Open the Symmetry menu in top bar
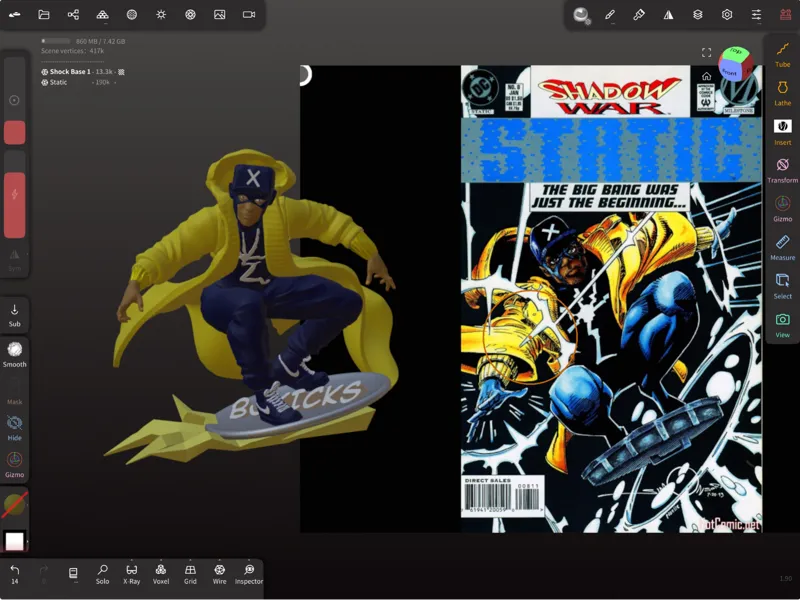Screen dimensions: 800x600 668,15
